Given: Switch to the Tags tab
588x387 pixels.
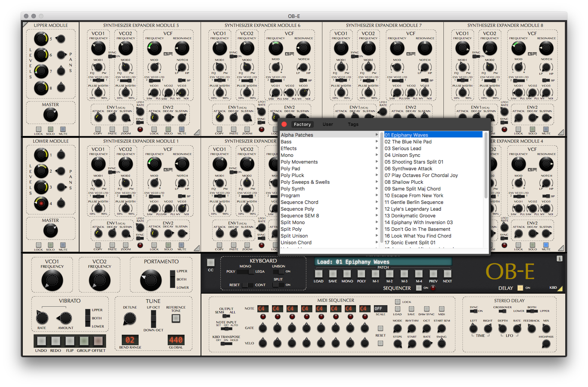Looking at the screenshot, I should [353, 124].
